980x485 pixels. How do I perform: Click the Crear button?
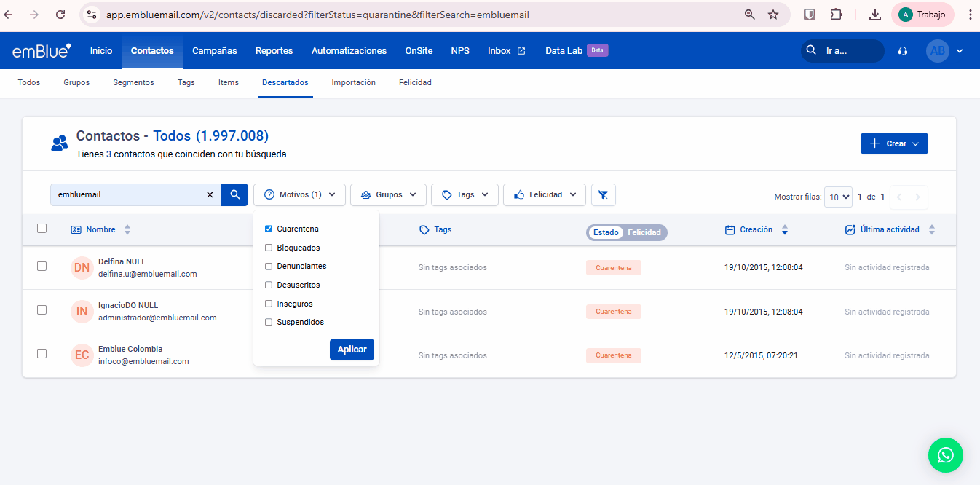(x=893, y=143)
